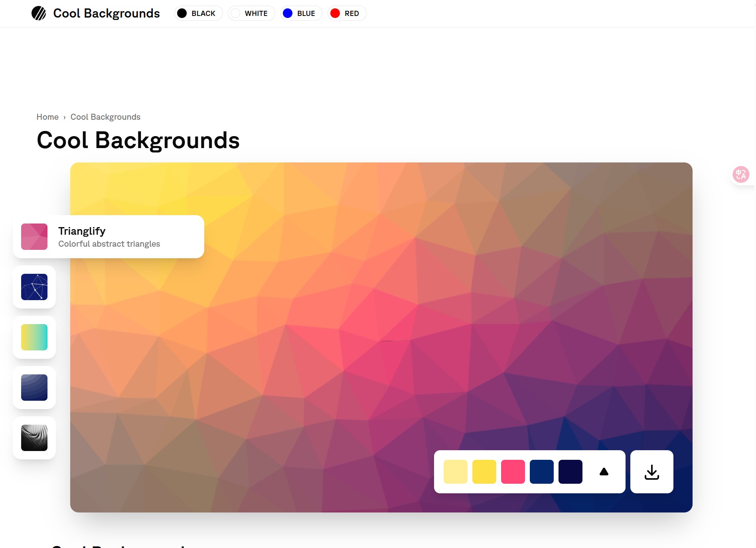Screen dimensions: 756x548
Task: Click the download icon to save the background
Action: click(x=651, y=472)
